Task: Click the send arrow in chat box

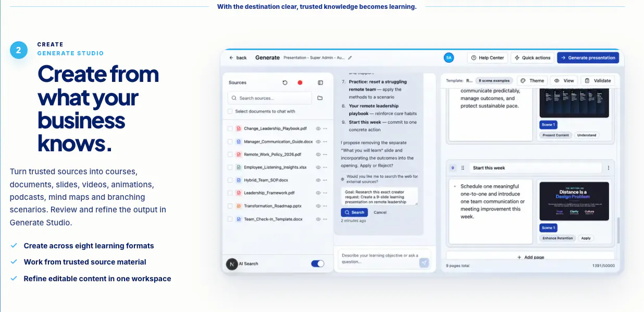Action: click(x=424, y=262)
